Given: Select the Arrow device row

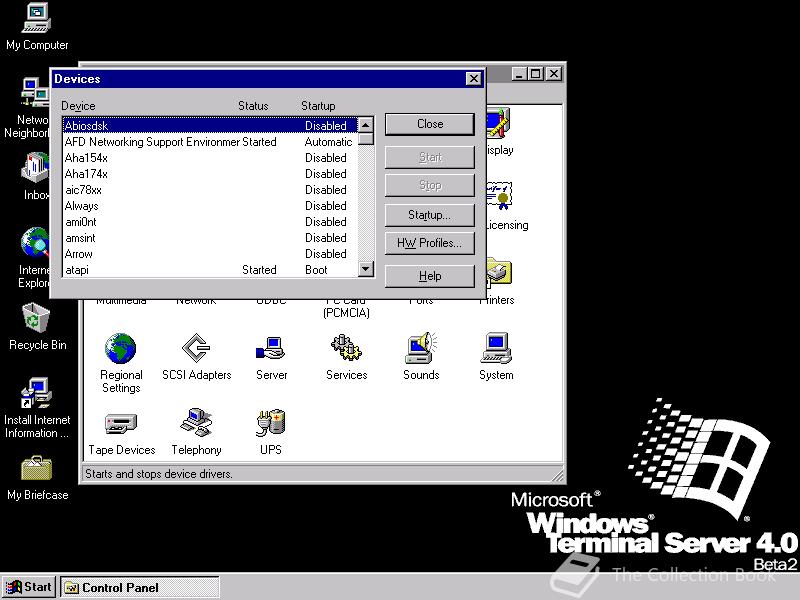Looking at the screenshot, I should (x=210, y=254).
